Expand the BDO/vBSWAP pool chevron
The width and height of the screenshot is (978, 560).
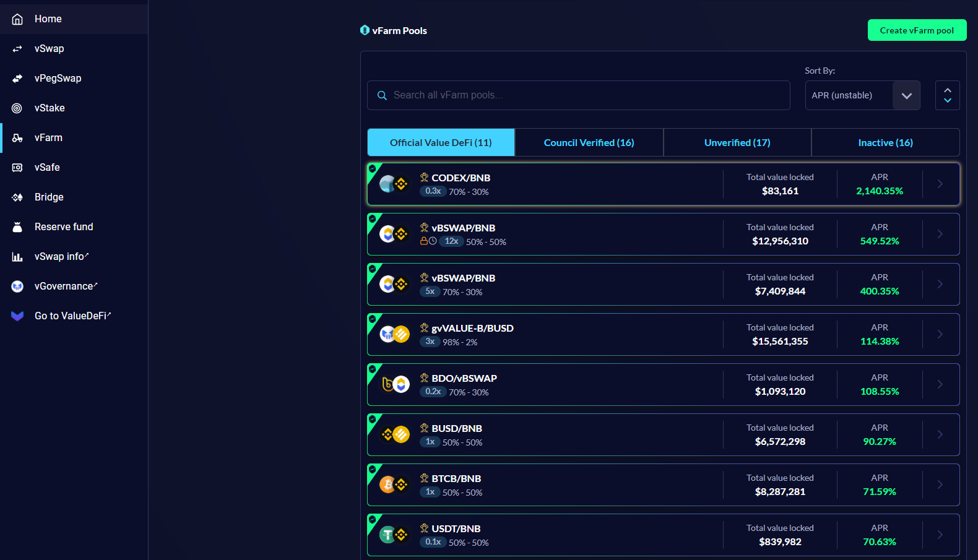[940, 384]
